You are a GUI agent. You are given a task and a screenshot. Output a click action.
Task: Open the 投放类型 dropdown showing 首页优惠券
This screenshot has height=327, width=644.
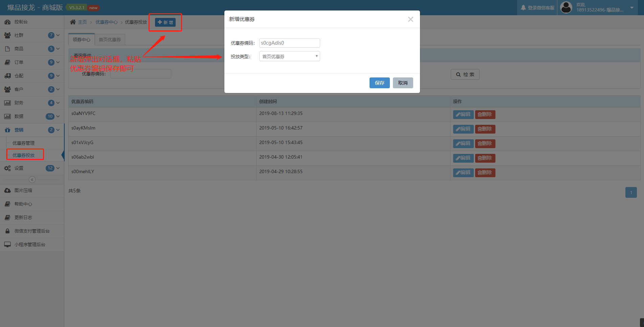coord(290,56)
